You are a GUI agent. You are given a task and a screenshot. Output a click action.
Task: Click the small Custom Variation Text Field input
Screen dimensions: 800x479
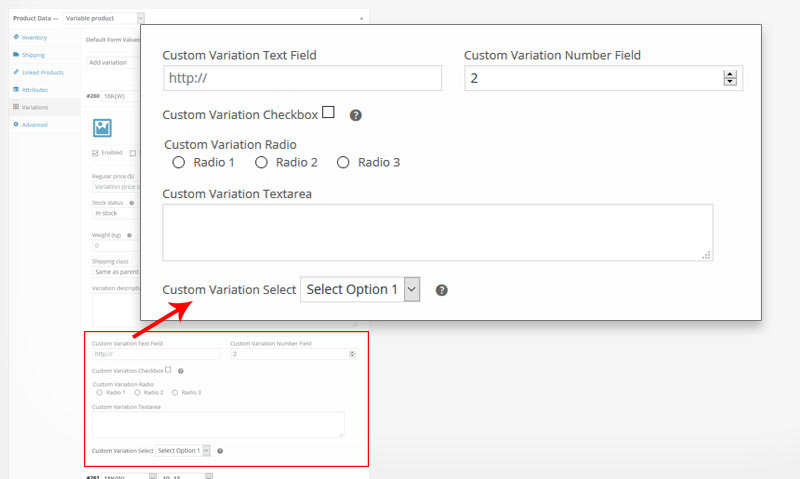156,354
